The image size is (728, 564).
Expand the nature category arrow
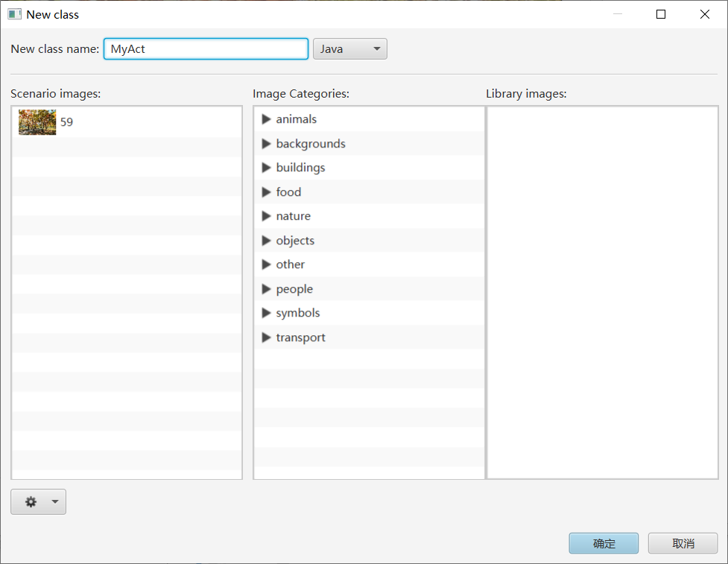point(266,216)
